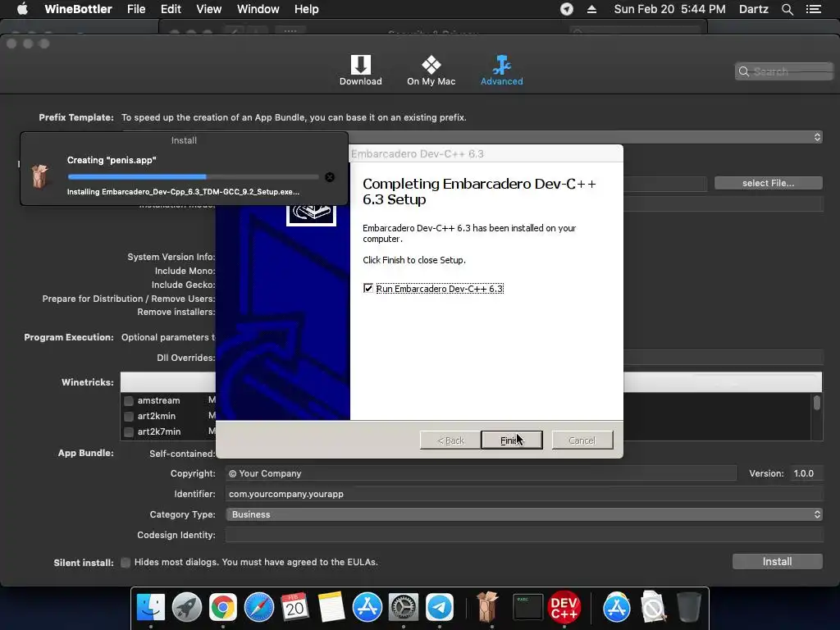This screenshot has height=630, width=840.
Task: Open the Trash in the Dock
Action: click(689, 608)
